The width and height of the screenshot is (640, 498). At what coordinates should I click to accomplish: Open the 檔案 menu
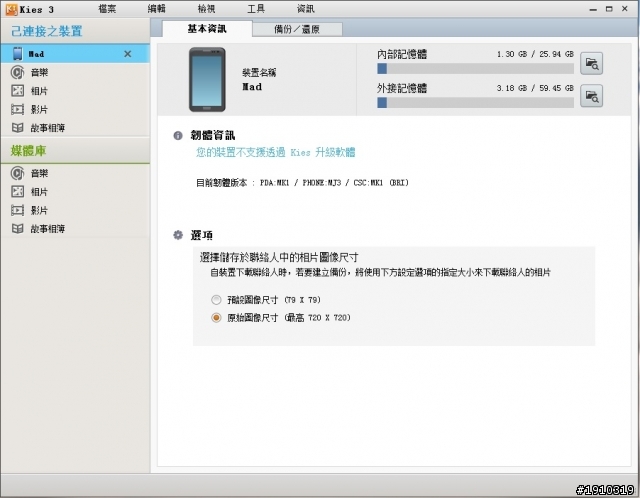click(107, 9)
